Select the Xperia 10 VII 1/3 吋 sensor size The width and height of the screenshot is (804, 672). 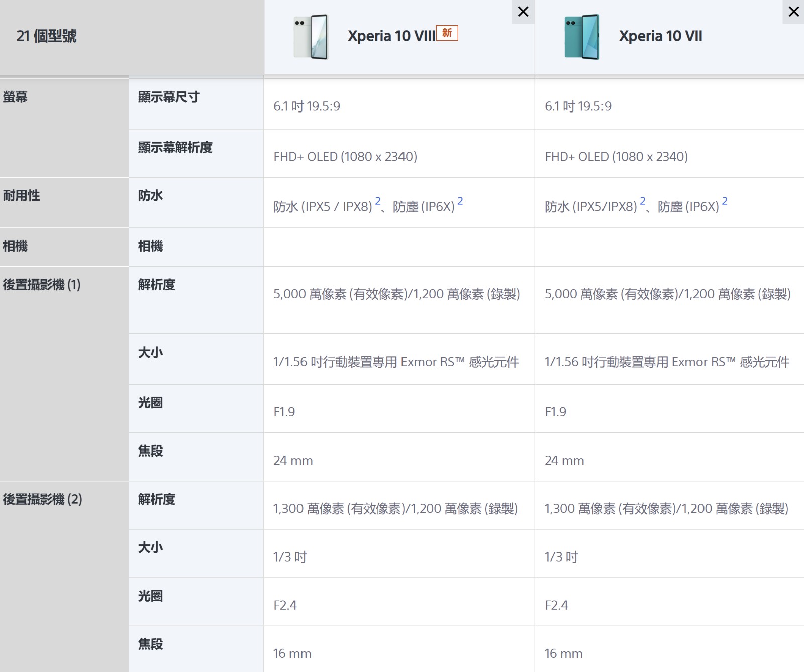[561, 557]
